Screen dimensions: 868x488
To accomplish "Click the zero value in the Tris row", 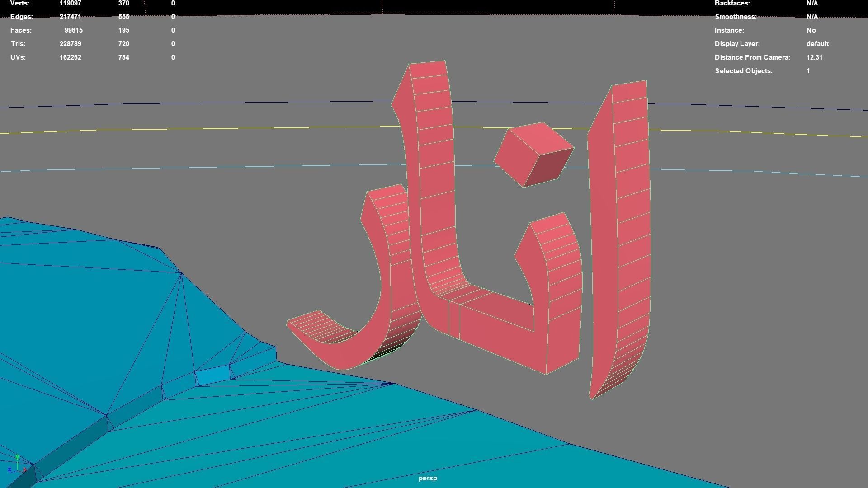I will (x=173, y=44).
